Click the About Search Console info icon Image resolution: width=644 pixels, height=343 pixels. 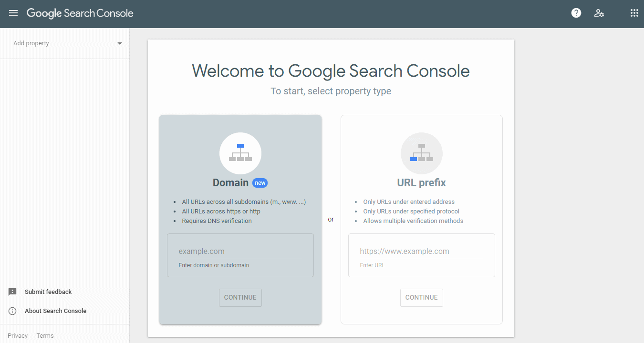tap(12, 311)
